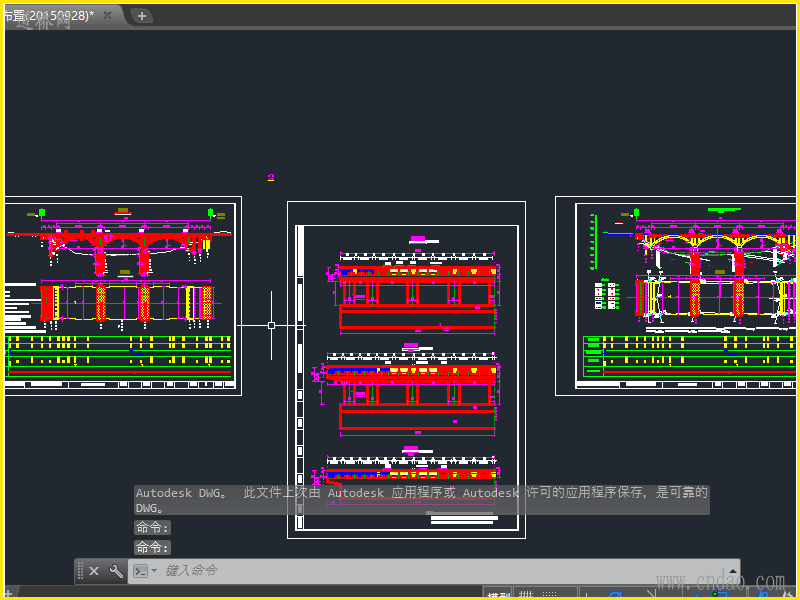Toggle grid display in status bar
This screenshot has width=800, height=600.
(526, 594)
